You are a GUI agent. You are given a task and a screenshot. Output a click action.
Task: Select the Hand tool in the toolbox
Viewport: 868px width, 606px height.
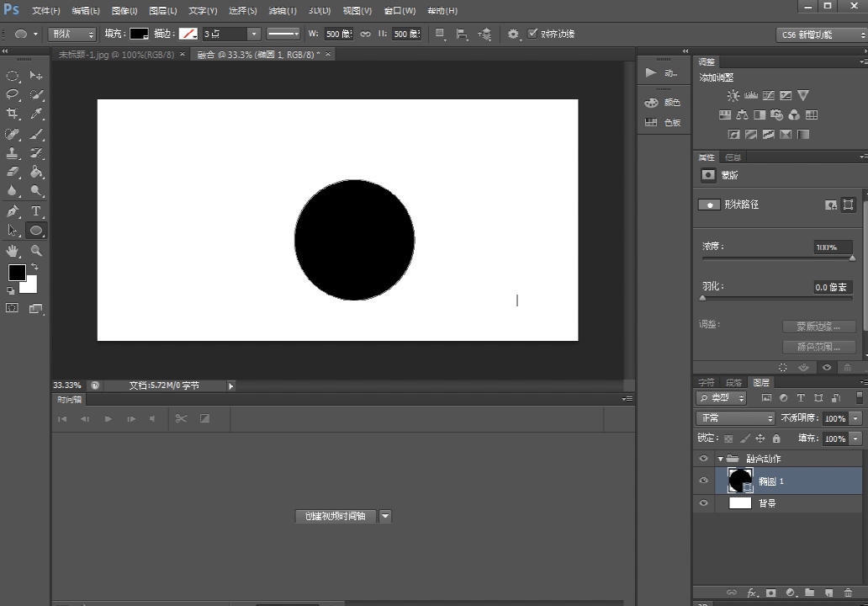pyautogui.click(x=13, y=251)
